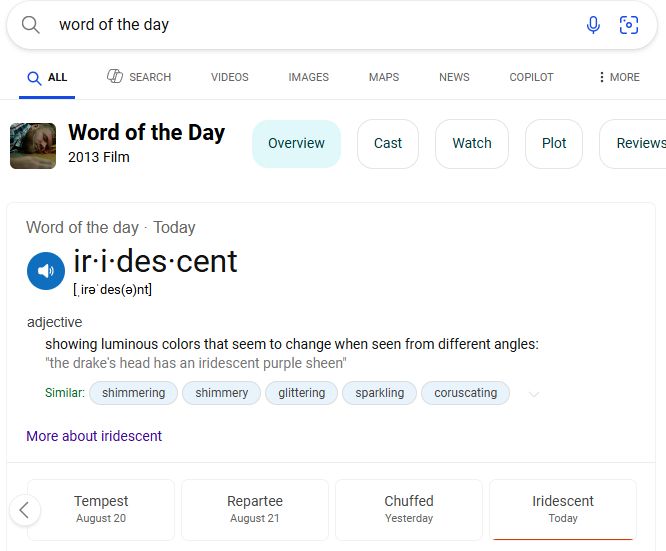Screen dimensions: 666x551
Task: Select the Copilot tab
Action: click(531, 77)
